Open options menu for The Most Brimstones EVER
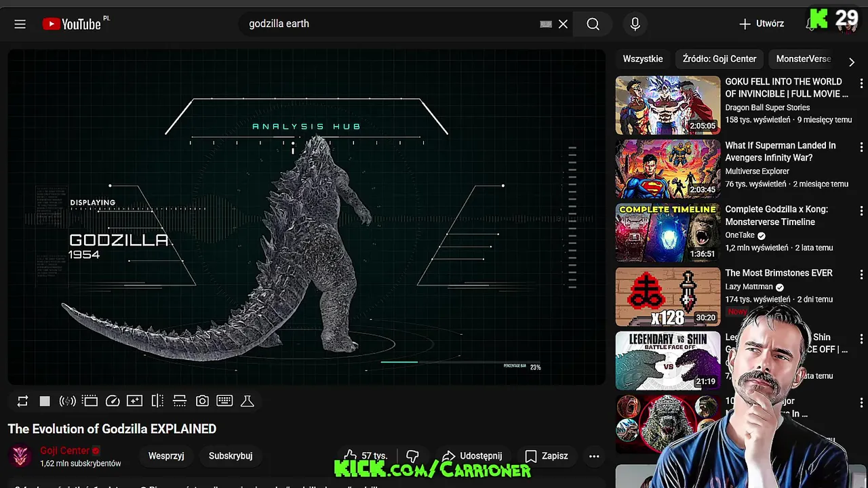Screen dimensions: 868x488 [x=861, y=274]
